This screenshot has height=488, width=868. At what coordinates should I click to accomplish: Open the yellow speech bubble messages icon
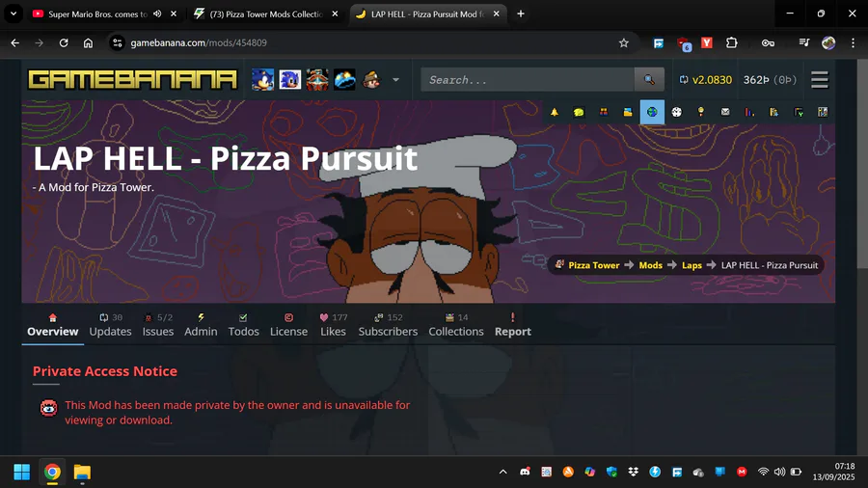(579, 112)
